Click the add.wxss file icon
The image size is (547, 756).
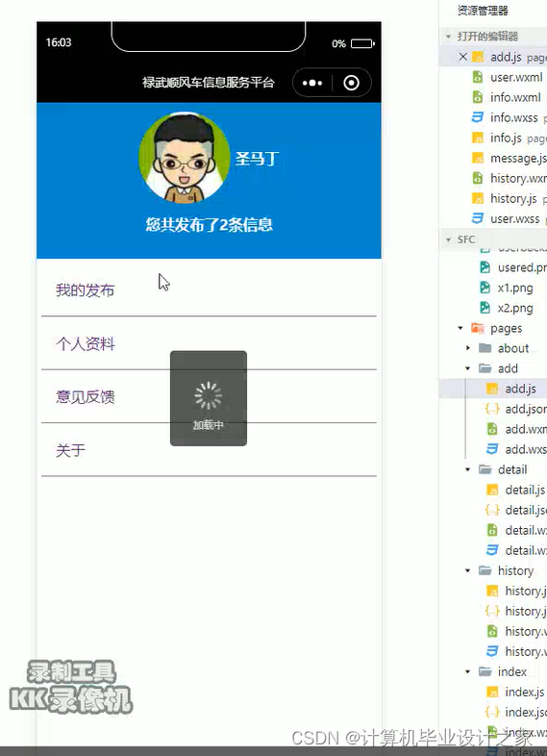point(492,449)
